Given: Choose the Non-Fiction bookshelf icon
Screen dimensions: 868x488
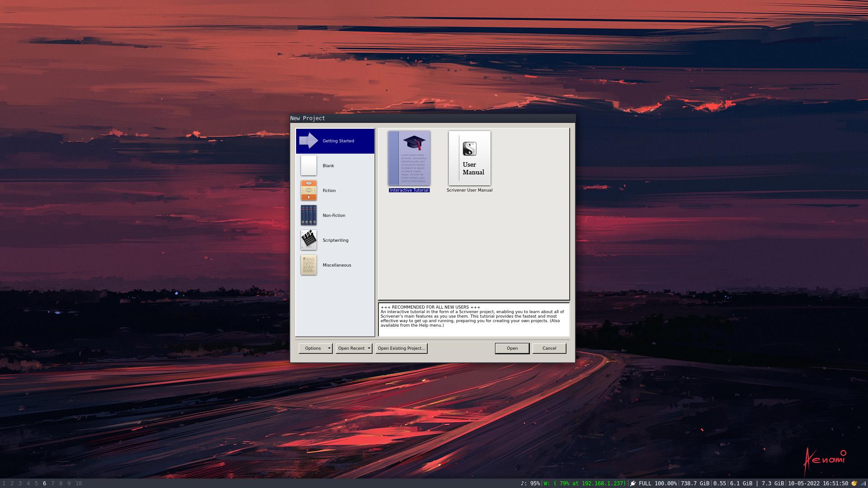Looking at the screenshot, I should click(309, 215).
